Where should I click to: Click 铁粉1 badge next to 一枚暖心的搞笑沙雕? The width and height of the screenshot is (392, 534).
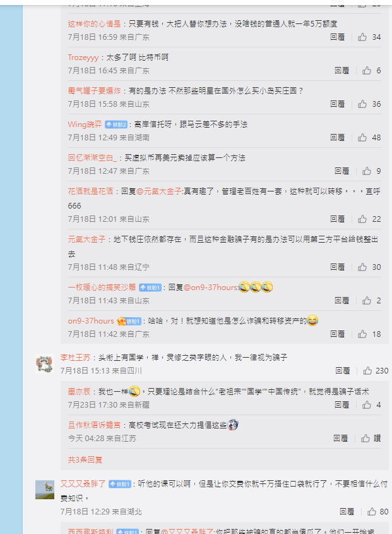[x=150, y=288]
